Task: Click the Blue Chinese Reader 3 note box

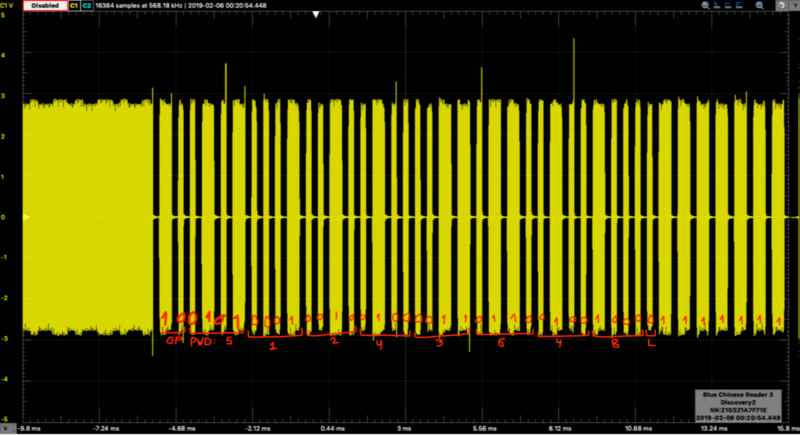Action: pos(738,406)
